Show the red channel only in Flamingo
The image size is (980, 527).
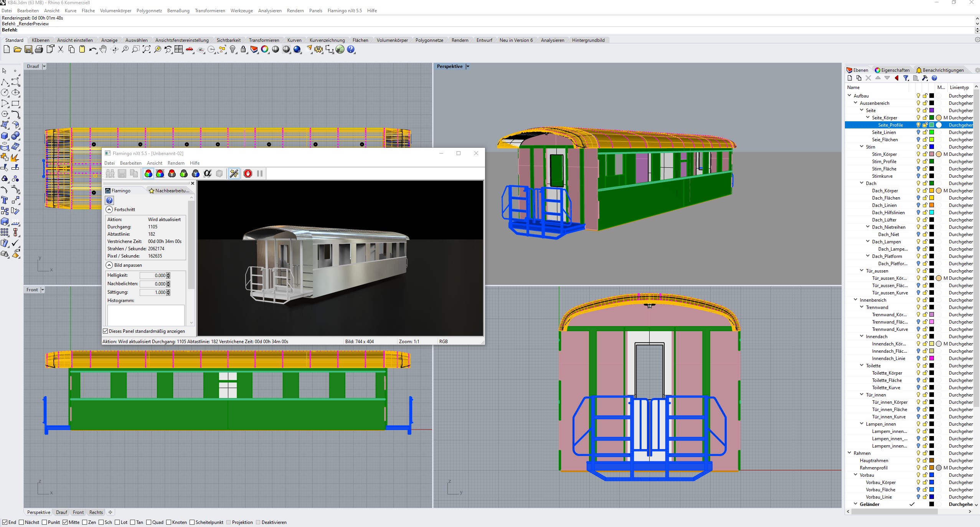pos(172,173)
